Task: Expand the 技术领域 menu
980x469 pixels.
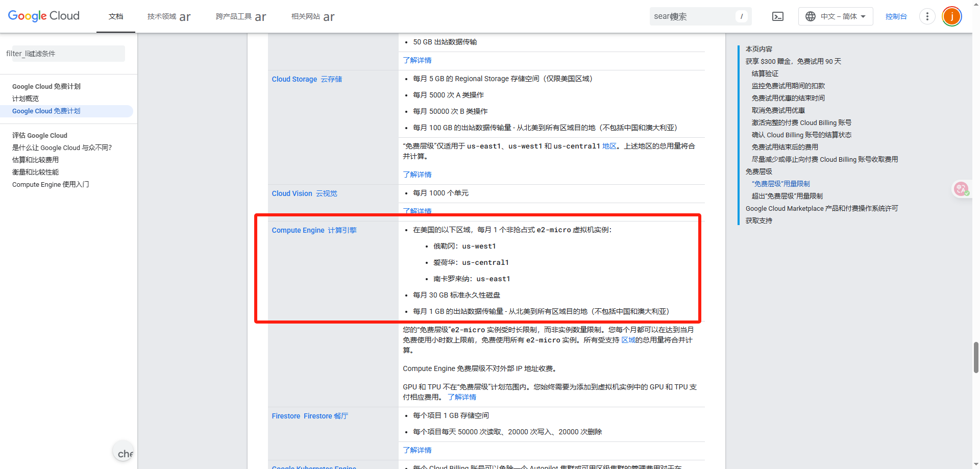Action: [x=169, y=16]
